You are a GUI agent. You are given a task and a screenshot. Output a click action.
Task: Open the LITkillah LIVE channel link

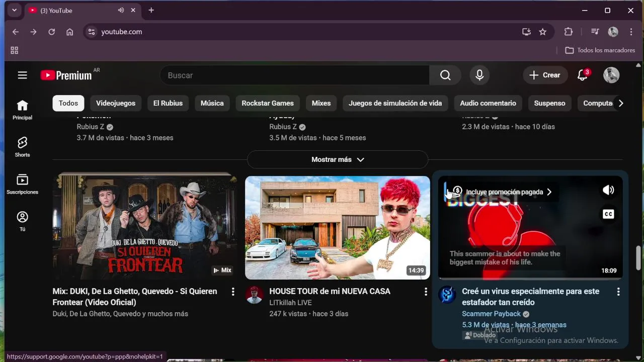290,303
